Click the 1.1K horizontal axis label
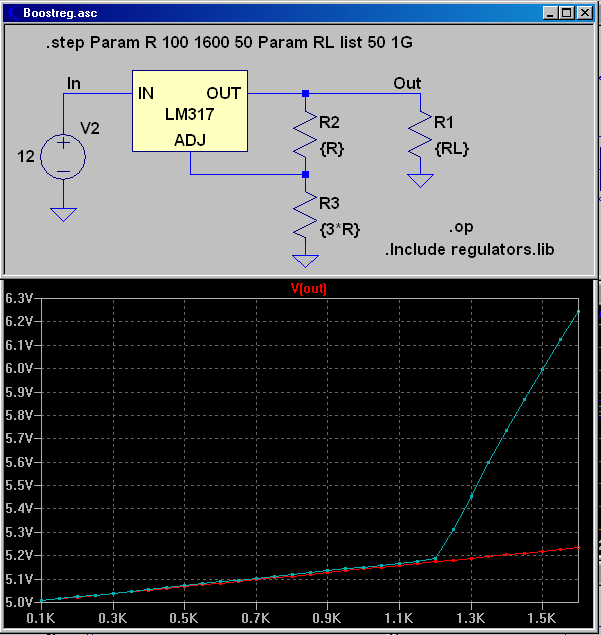601x635 pixels. (x=399, y=618)
